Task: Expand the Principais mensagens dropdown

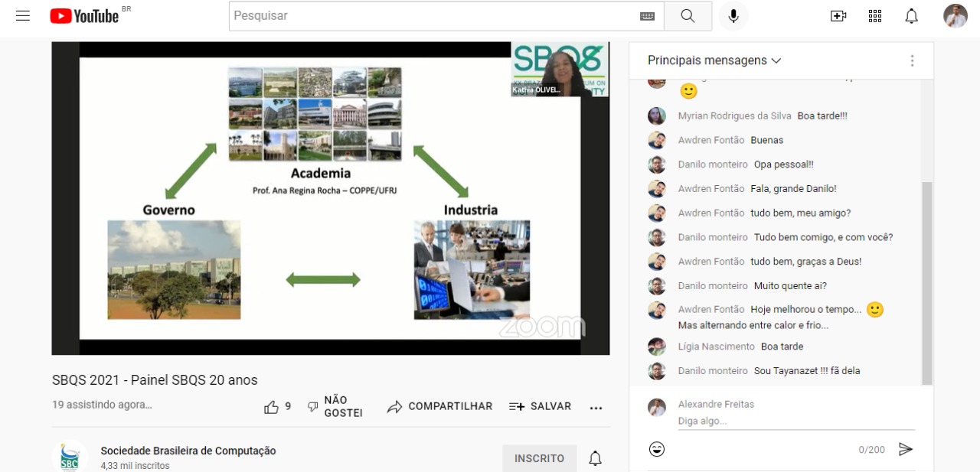Action: point(714,60)
